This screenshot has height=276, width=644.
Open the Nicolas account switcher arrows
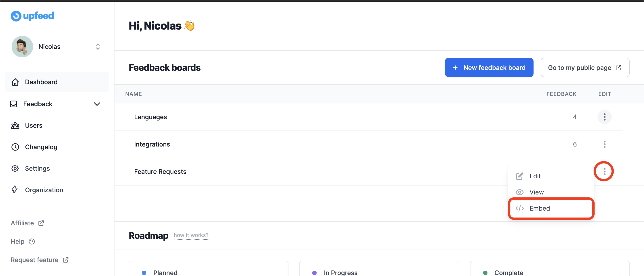pos(98,47)
